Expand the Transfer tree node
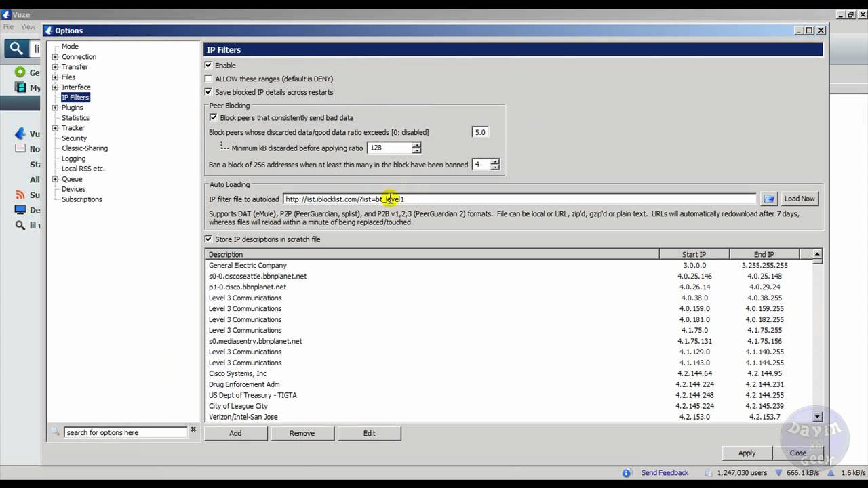This screenshot has width=868, height=488. pos(55,67)
